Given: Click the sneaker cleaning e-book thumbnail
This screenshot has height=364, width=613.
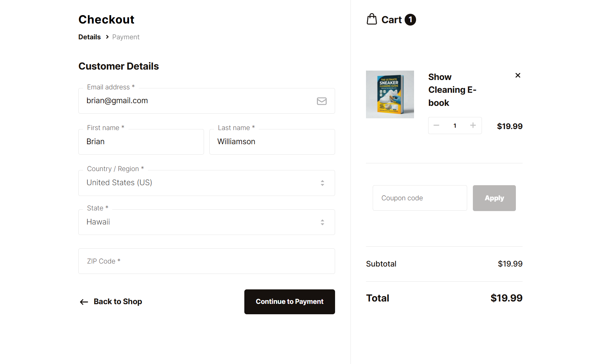Looking at the screenshot, I should pos(390,94).
